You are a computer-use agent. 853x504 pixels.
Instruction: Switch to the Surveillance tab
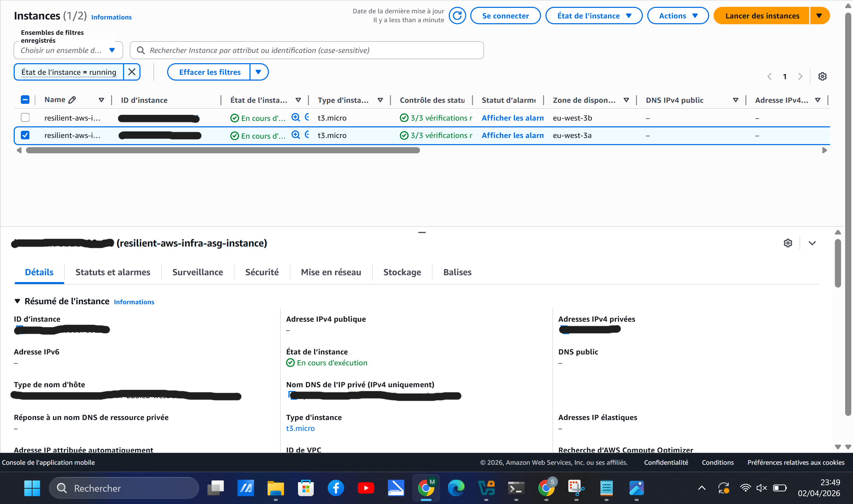(x=198, y=272)
